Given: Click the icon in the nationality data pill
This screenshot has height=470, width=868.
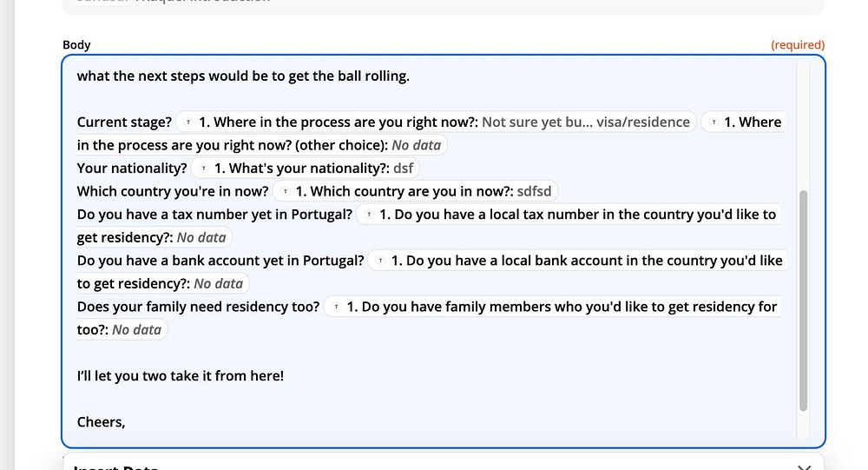Looking at the screenshot, I should pos(204,169).
